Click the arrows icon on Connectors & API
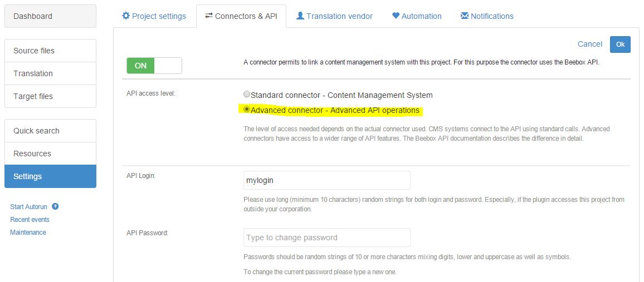This screenshot has width=644, height=282. (209, 16)
